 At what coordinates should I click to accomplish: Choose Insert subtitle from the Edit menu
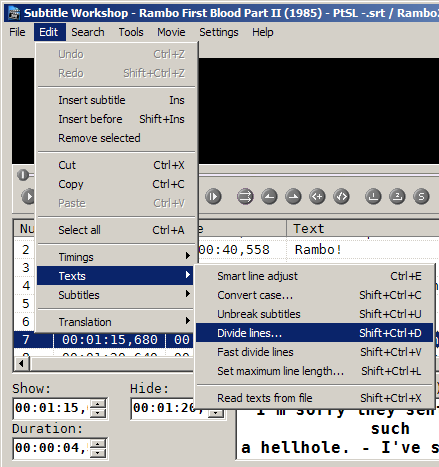pyautogui.click(x=116, y=100)
